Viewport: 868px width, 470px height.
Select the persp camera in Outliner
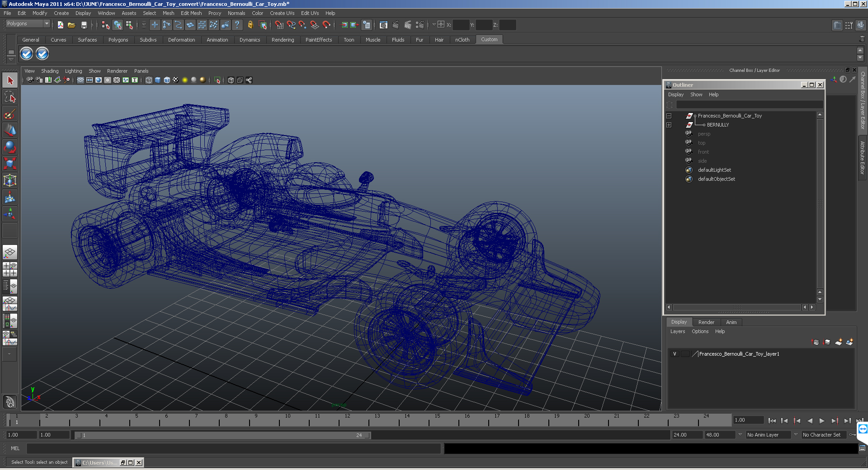pyautogui.click(x=704, y=134)
